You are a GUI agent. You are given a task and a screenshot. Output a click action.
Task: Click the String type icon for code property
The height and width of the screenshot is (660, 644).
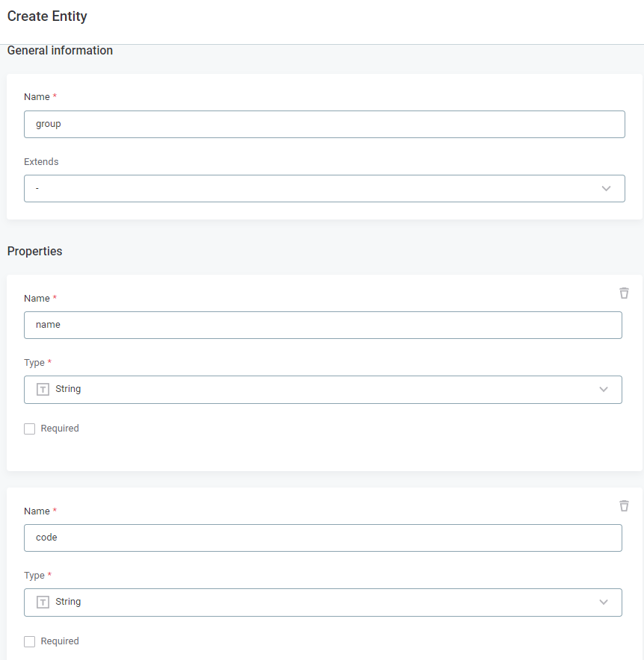[x=43, y=602]
